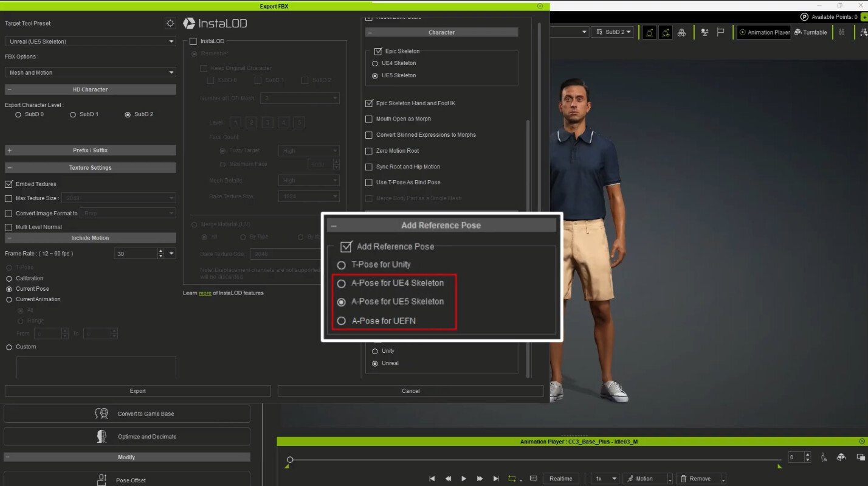
Task: Uncheck the Epic Skeleton checkbox
Action: 378,51
